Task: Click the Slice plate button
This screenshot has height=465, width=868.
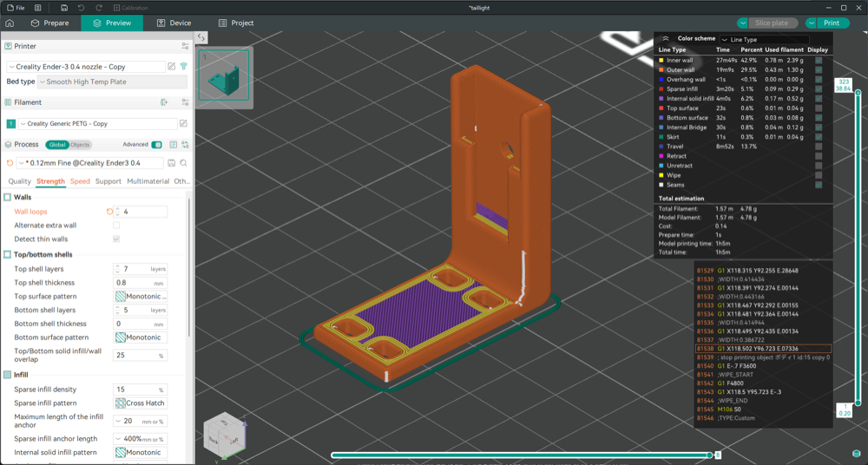Action: [773, 23]
